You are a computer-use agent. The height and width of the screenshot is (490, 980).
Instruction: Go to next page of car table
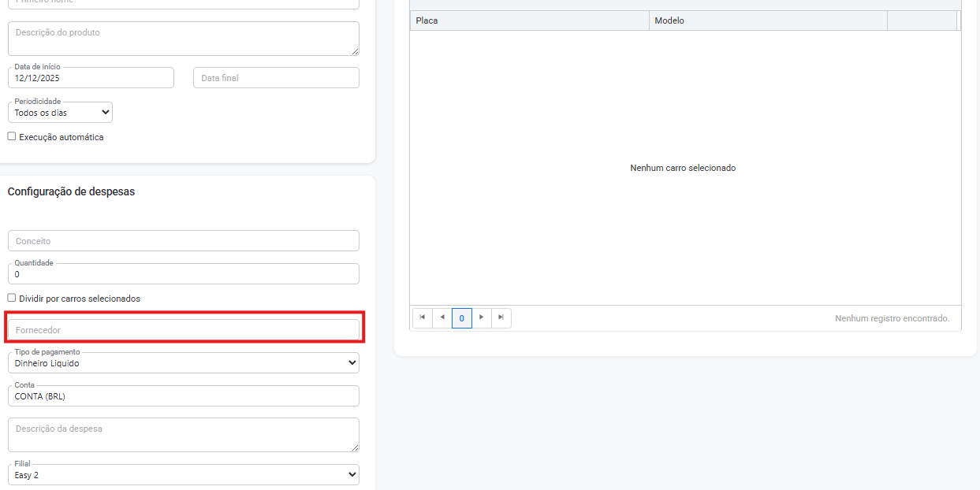(x=482, y=318)
